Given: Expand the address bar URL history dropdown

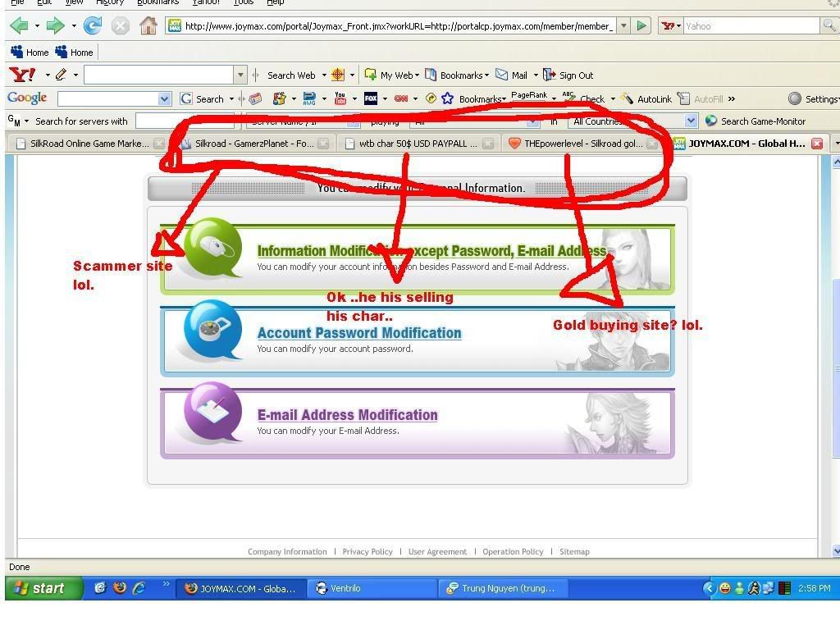Looking at the screenshot, I should point(623,25).
